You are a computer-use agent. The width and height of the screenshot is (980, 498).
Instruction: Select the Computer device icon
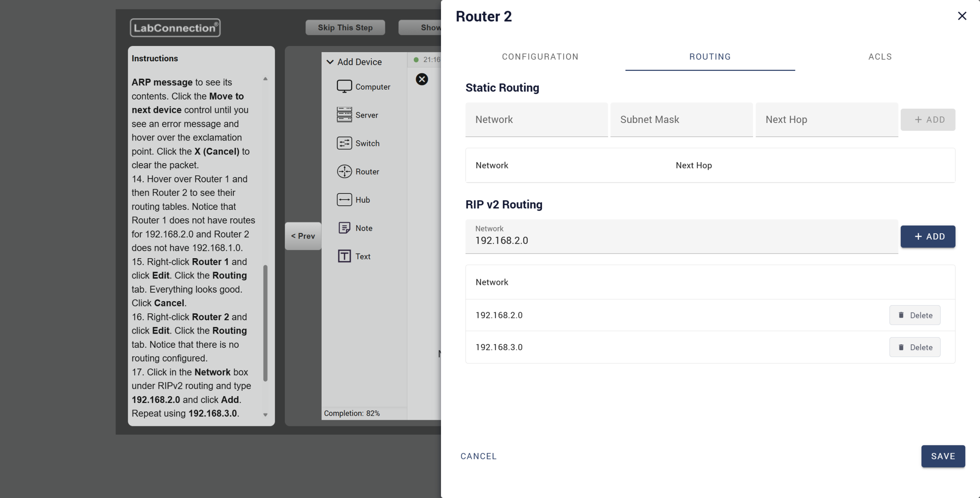point(344,87)
